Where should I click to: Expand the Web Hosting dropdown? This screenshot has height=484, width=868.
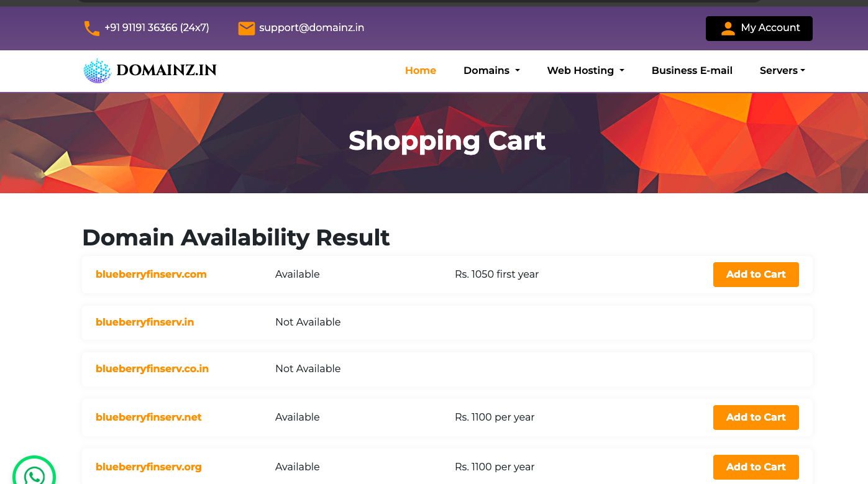click(585, 71)
